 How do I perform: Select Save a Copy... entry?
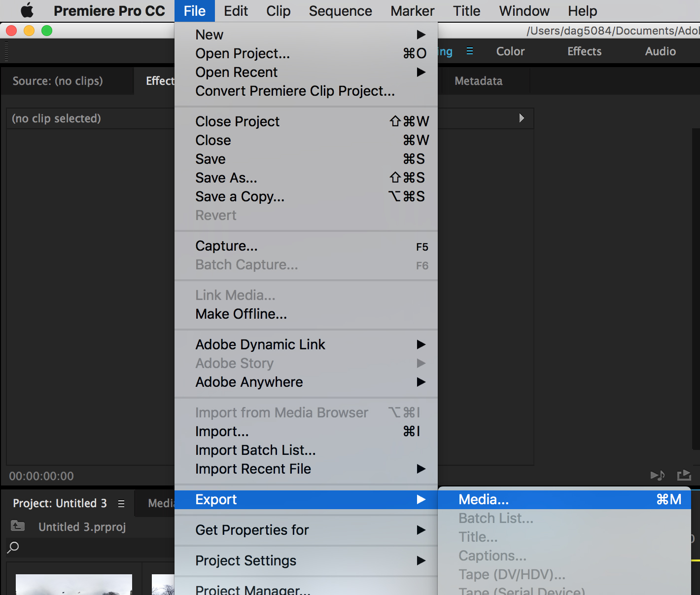pos(306,196)
